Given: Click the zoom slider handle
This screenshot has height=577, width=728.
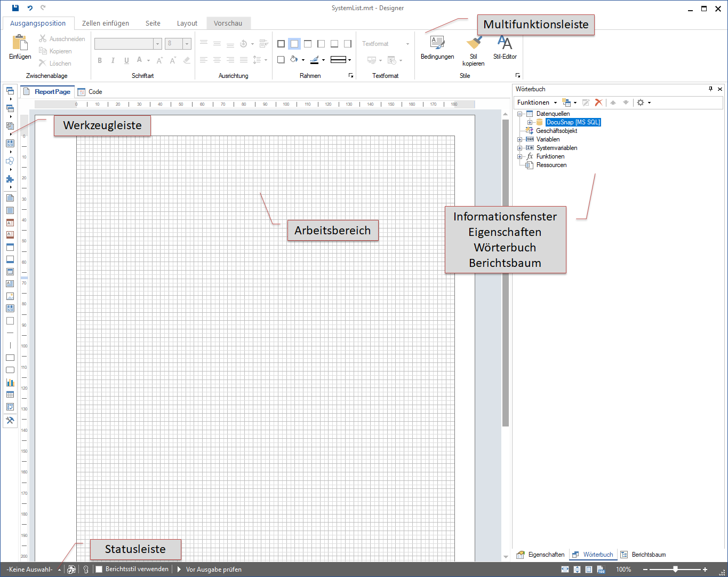Looking at the screenshot, I should [x=675, y=570].
